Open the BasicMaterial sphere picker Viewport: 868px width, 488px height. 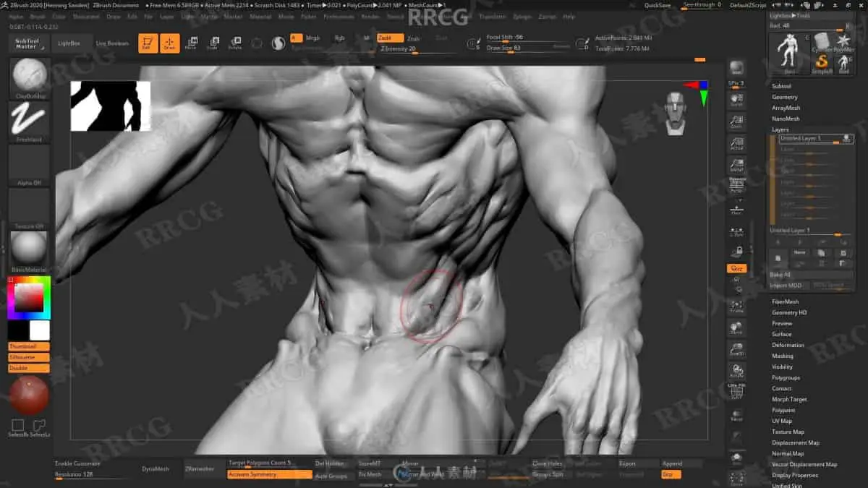click(x=30, y=251)
